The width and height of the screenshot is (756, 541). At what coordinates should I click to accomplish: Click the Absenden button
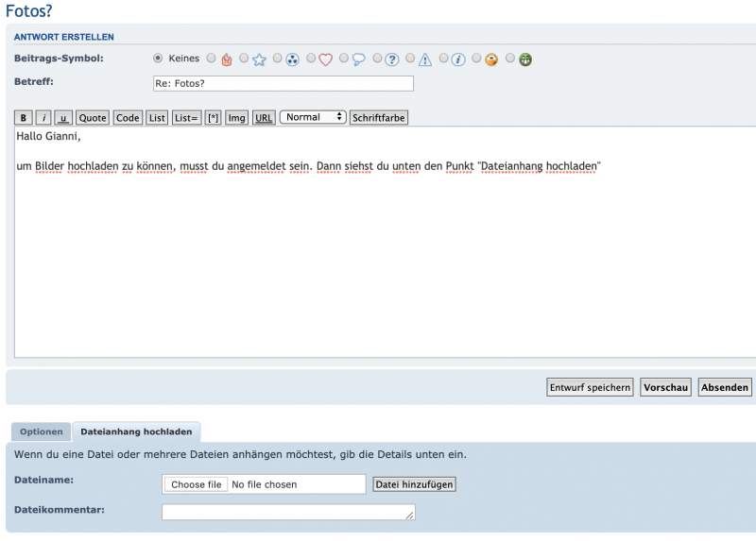pyautogui.click(x=725, y=387)
